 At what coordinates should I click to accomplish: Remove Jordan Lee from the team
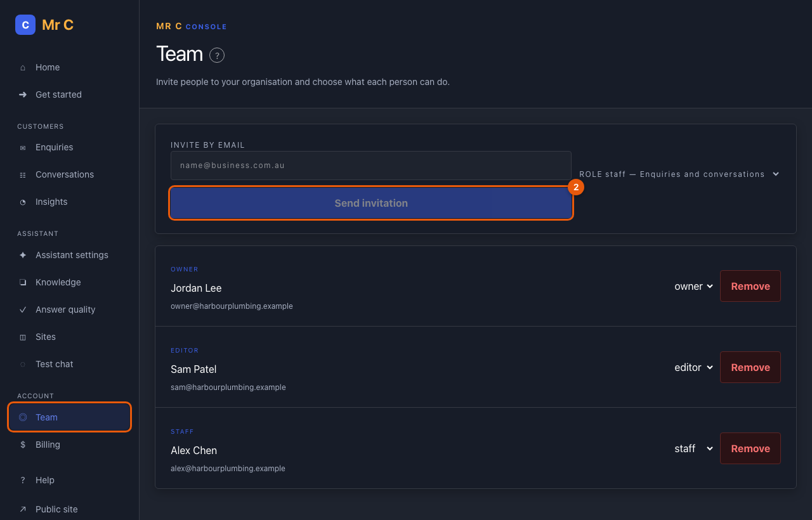click(750, 286)
